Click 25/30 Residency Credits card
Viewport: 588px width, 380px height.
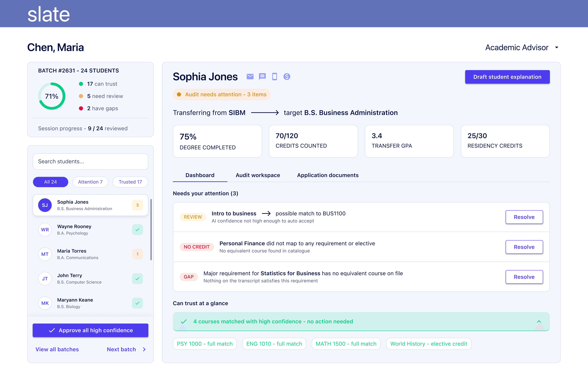(505, 141)
